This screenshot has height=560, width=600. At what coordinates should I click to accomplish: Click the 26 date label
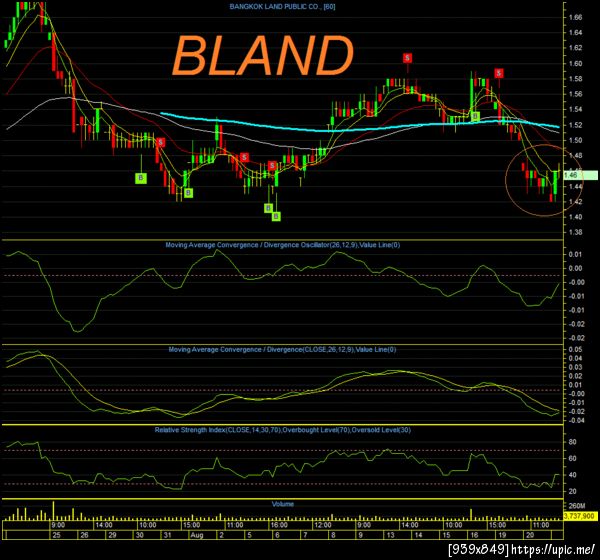(x=84, y=535)
